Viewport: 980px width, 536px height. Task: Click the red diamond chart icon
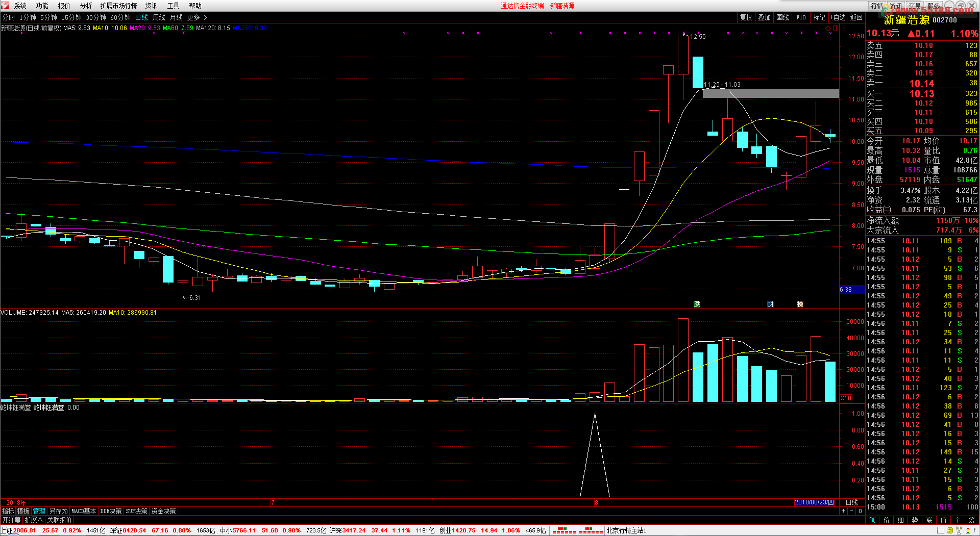pos(828,29)
